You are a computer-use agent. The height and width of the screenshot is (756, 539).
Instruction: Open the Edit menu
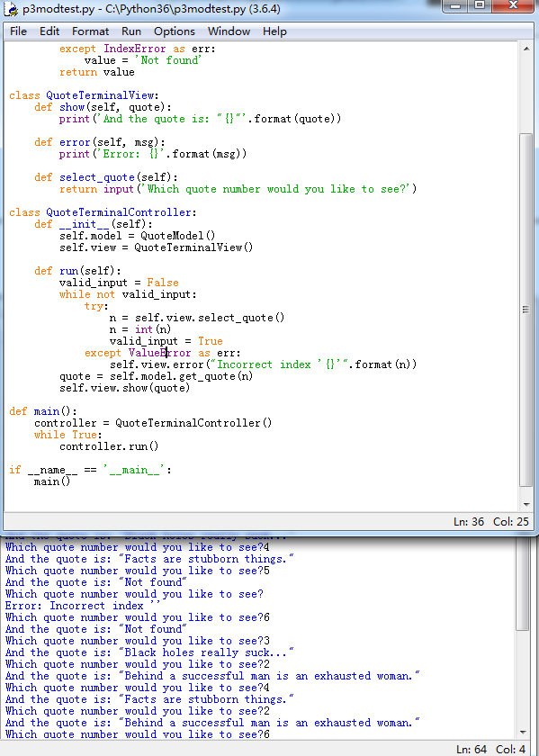click(x=49, y=31)
